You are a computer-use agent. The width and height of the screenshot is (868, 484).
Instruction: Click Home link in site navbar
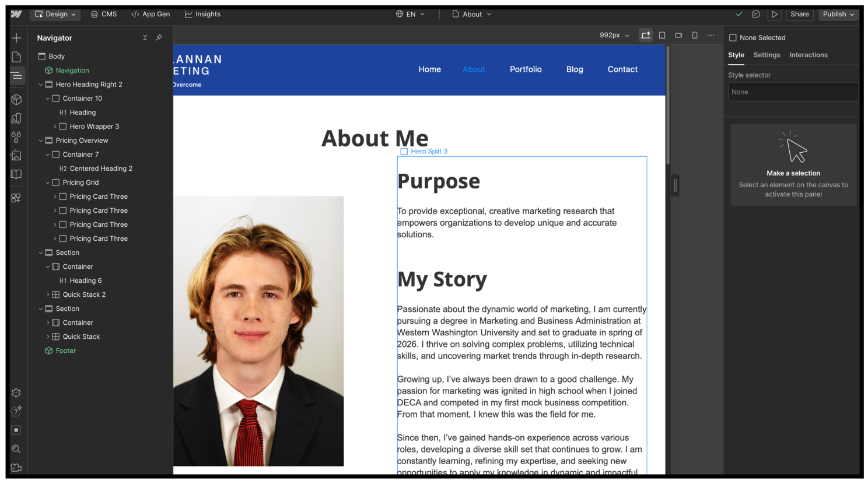pos(430,69)
